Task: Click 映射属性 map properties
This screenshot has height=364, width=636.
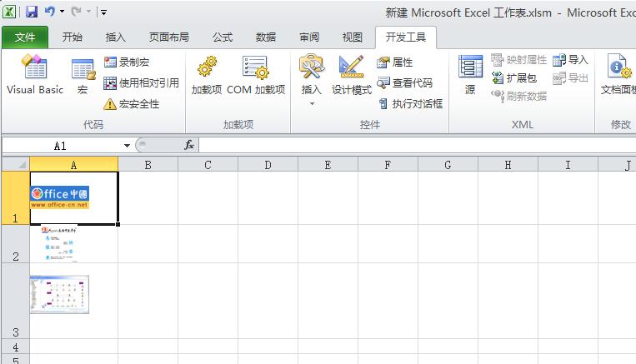Action: coord(518,60)
